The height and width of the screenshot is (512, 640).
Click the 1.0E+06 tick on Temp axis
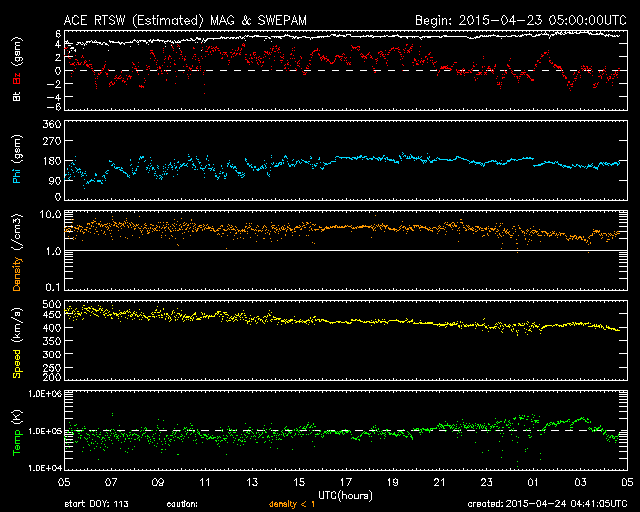click(42, 394)
